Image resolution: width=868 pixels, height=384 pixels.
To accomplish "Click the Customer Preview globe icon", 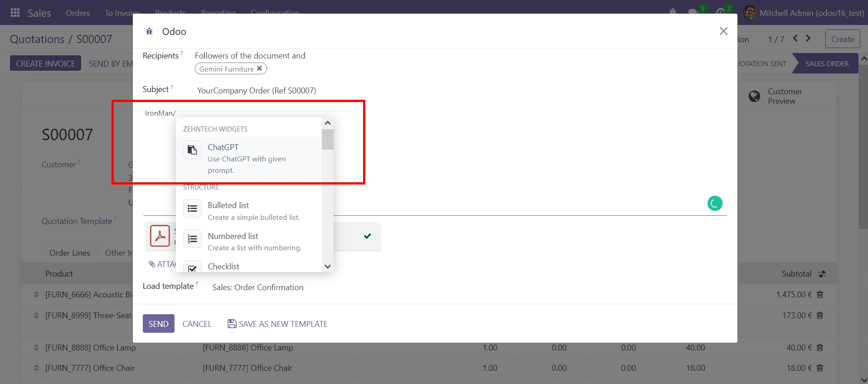I will (754, 96).
